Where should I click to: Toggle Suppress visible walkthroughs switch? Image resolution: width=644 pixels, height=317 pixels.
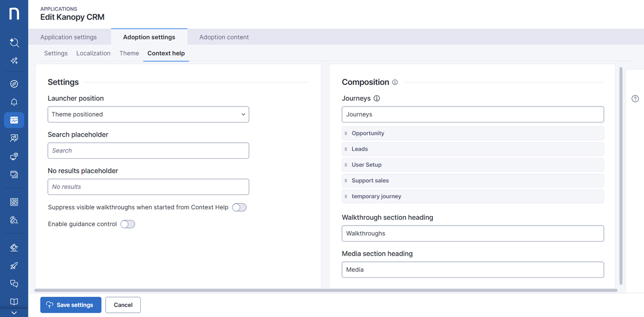[239, 207]
